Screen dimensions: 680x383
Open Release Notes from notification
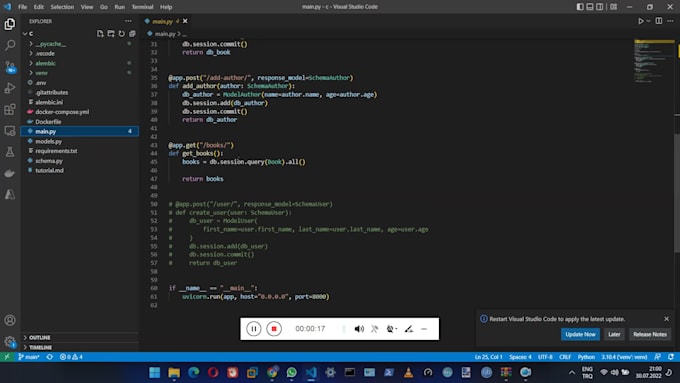(x=650, y=334)
